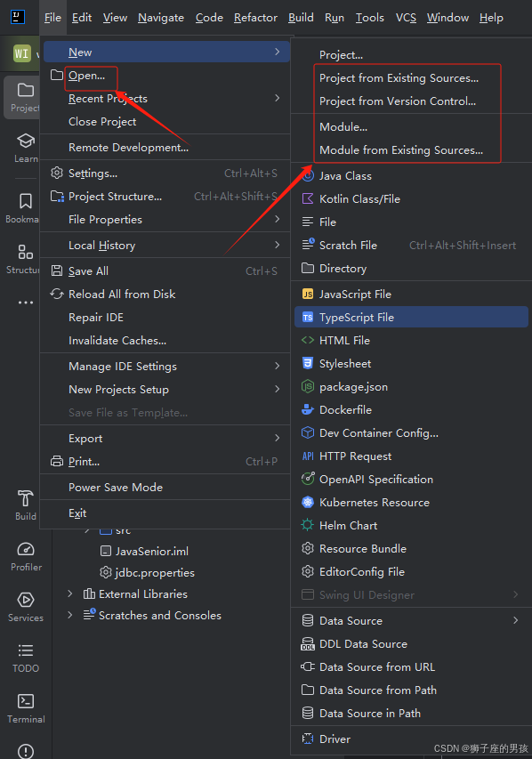Choose Invalidate Caches...
532x759 pixels.
[165, 340]
